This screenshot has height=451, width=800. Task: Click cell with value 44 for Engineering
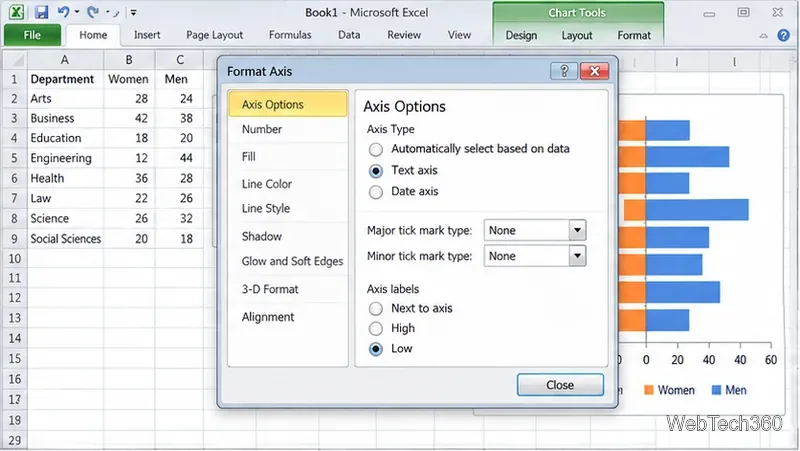[x=180, y=158]
